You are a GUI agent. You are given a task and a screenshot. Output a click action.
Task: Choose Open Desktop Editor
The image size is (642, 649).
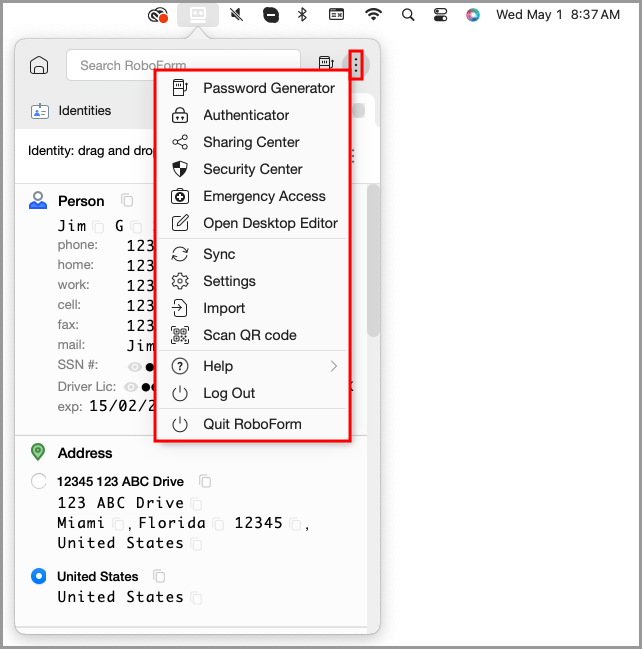point(252,223)
